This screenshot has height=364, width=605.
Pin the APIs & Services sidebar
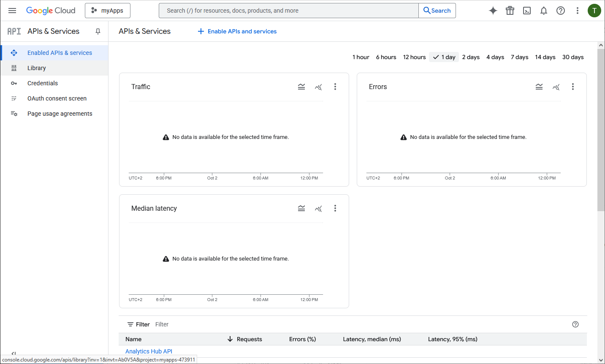[98, 31]
